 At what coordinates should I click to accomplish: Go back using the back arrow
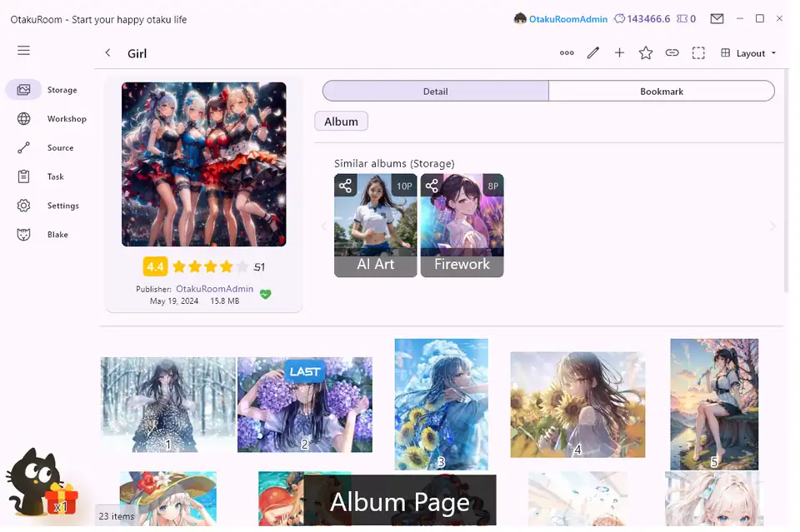(x=107, y=53)
